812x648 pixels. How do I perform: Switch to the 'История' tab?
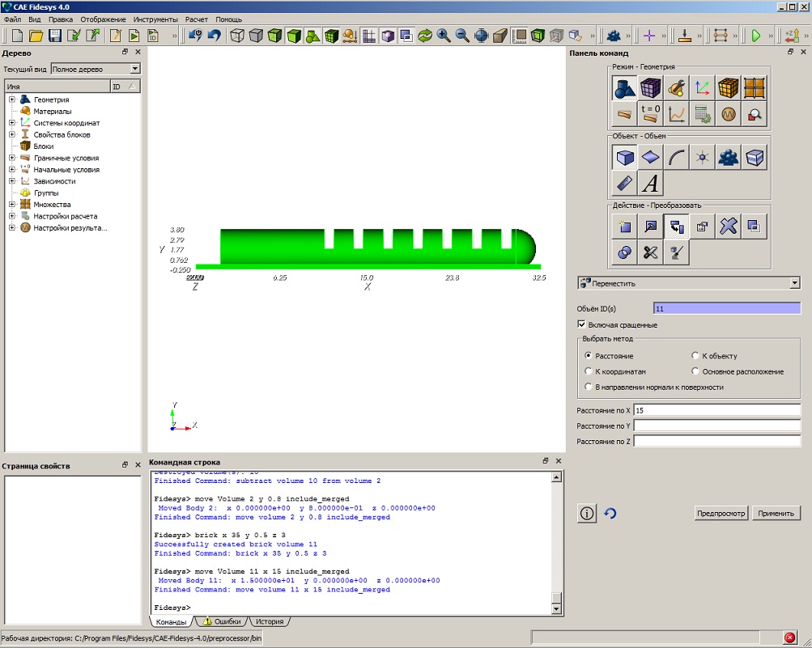click(270, 621)
